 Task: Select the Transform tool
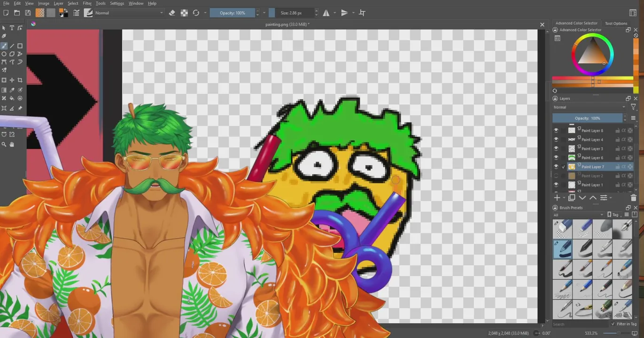coord(4,80)
